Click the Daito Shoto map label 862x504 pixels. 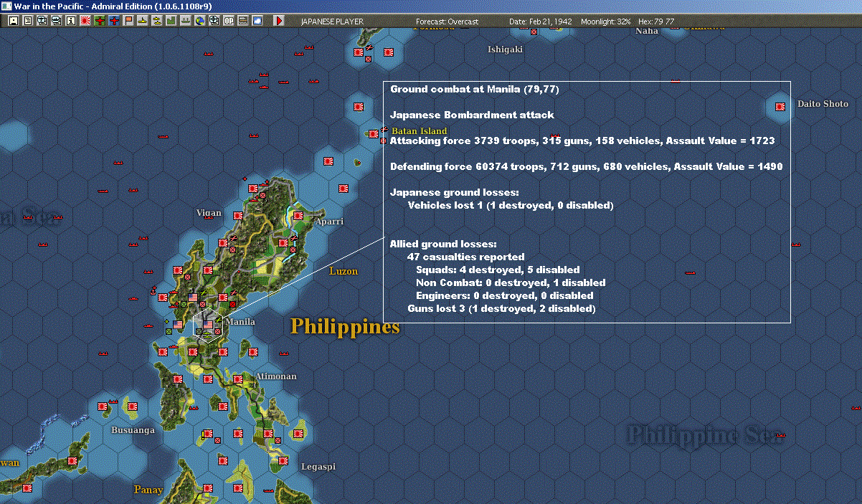[x=823, y=104]
